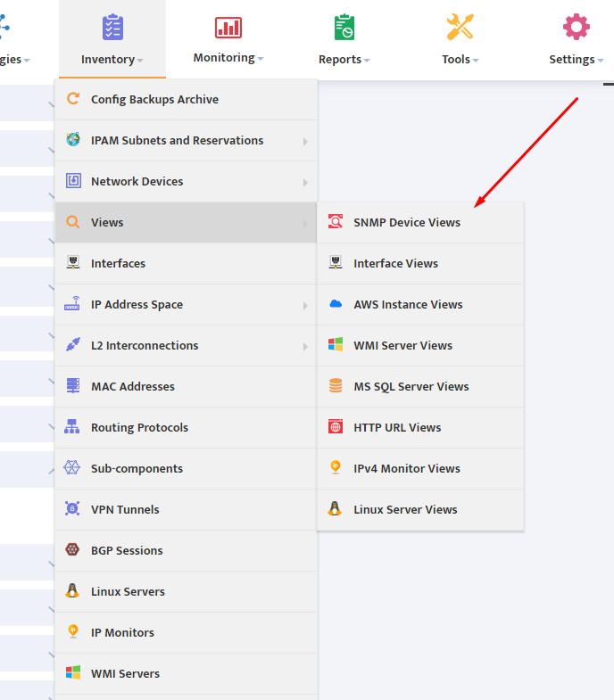Screen dimensions: 614x700
Task: Open the Monitoring dropdown caret
Action: coord(261,59)
